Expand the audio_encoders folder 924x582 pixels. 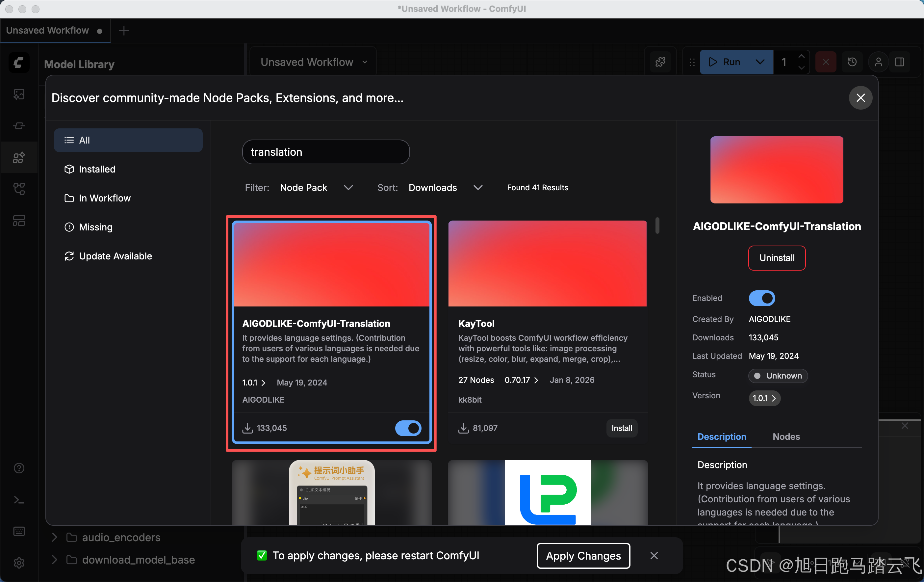(55, 537)
